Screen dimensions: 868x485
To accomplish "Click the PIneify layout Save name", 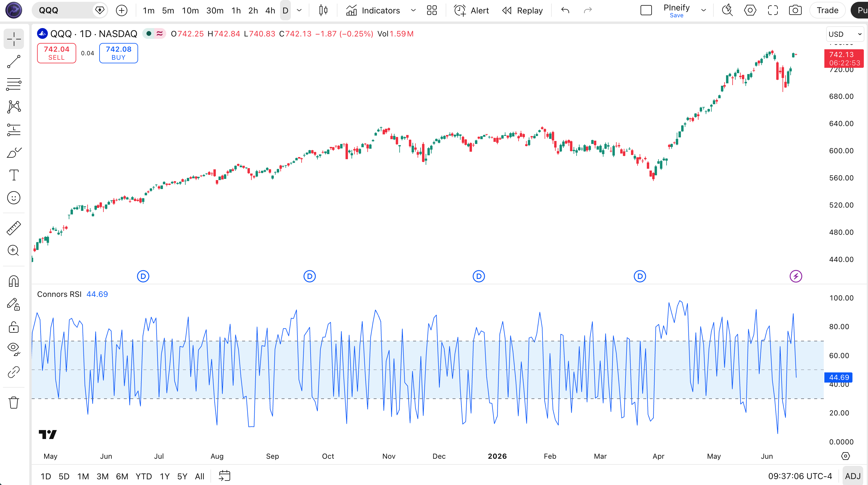I will tap(677, 10).
